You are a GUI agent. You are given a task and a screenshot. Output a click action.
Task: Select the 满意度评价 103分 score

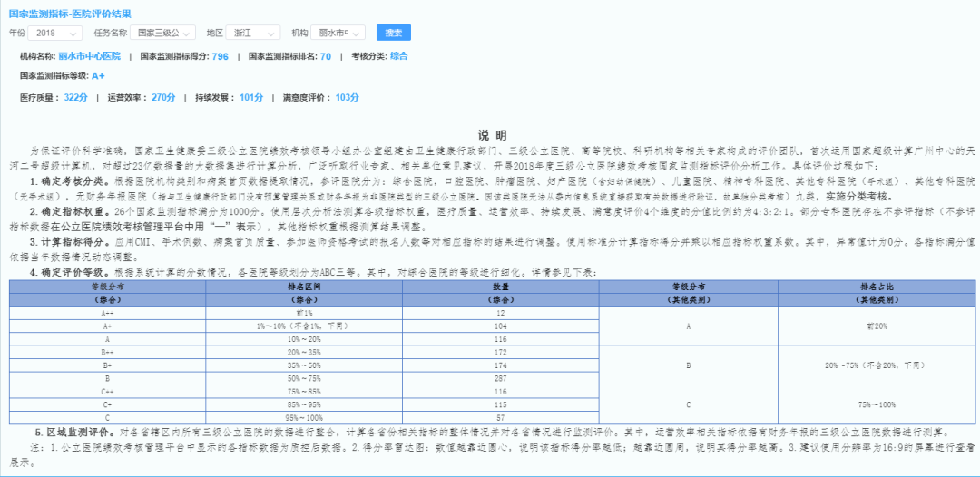[348, 97]
